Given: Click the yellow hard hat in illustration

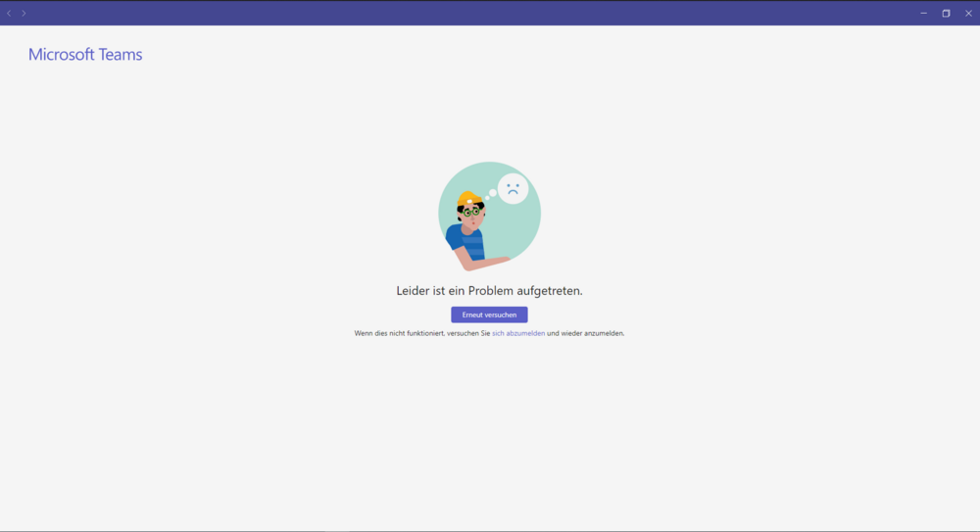Looking at the screenshot, I should pyautogui.click(x=468, y=199).
